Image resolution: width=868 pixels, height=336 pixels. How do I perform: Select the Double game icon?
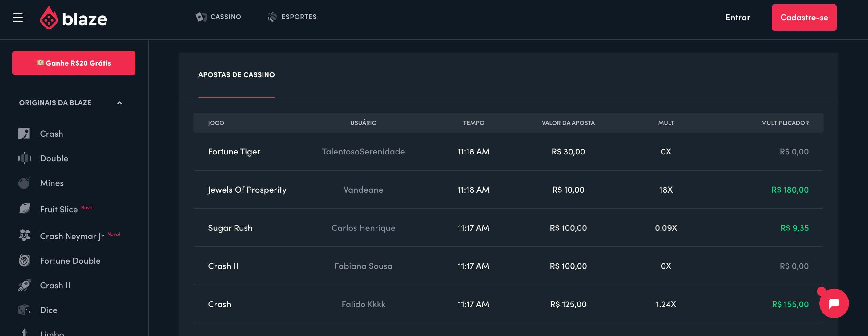click(x=24, y=158)
